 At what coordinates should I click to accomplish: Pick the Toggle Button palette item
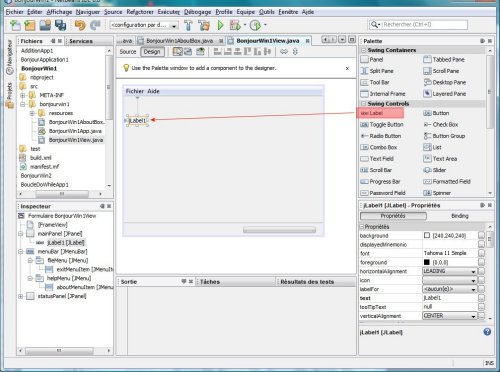(382, 124)
